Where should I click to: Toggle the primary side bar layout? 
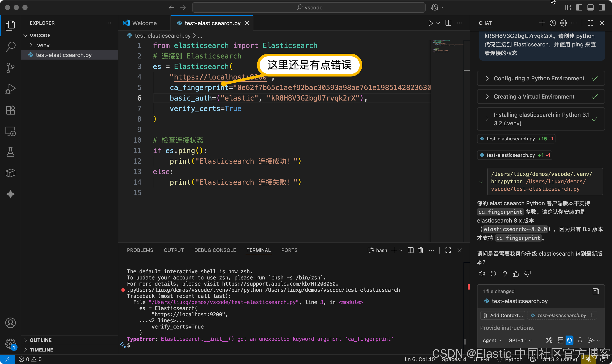pyautogui.click(x=579, y=8)
